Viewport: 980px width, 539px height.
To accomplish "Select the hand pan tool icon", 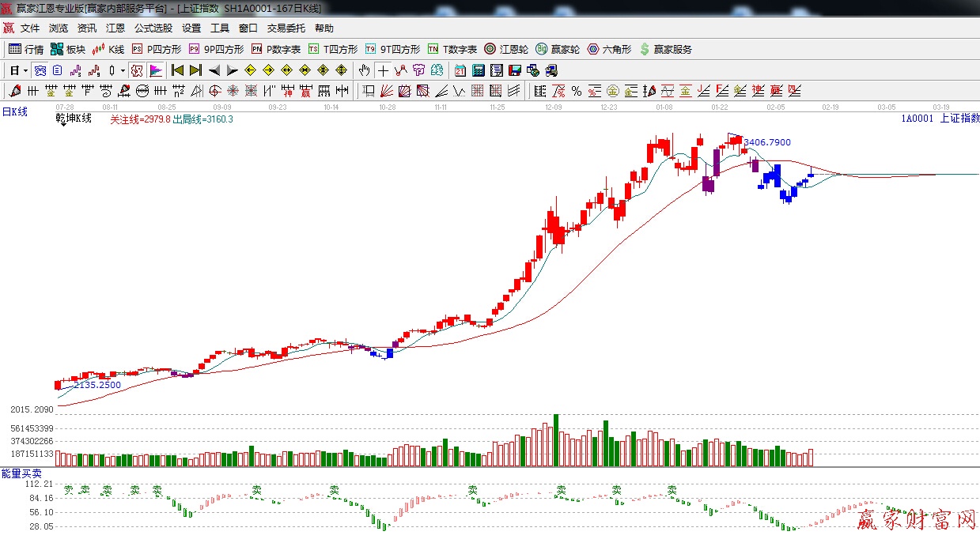I will coord(364,70).
